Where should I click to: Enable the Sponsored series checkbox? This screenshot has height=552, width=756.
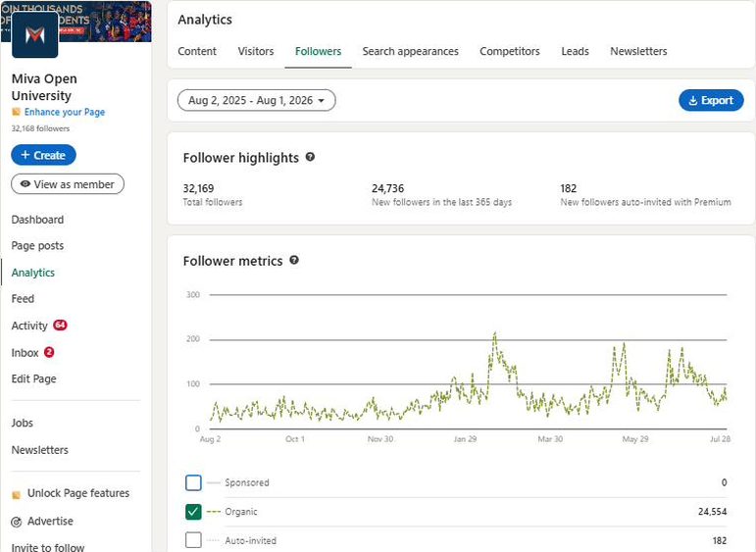(193, 482)
